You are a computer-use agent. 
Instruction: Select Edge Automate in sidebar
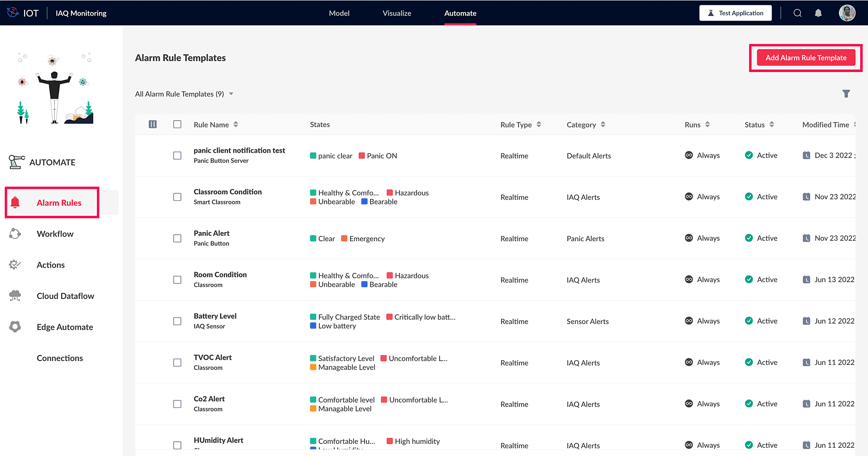(x=65, y=327)
